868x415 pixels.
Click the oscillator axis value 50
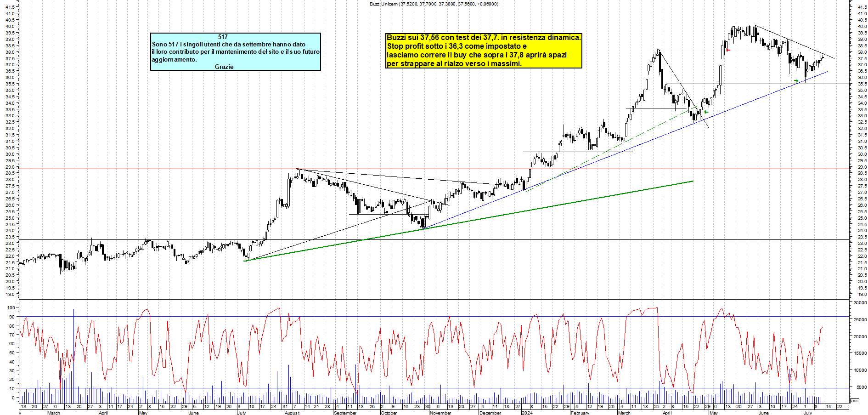12,353
